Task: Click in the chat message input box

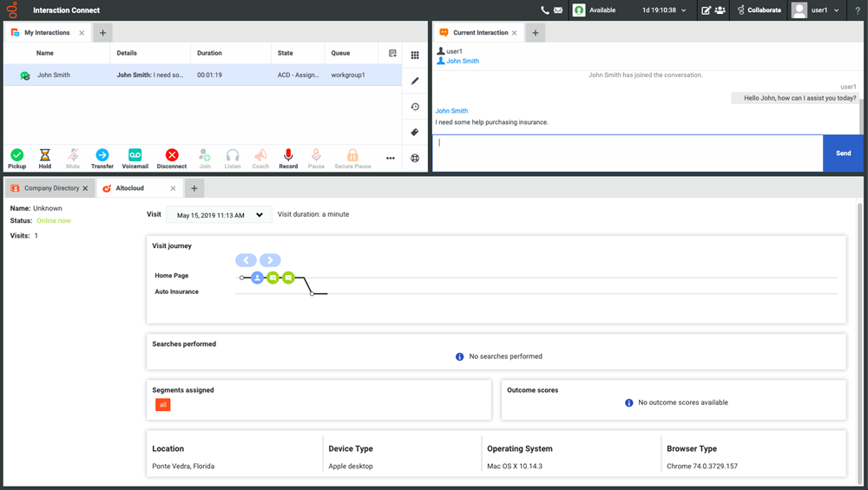Action: (627, 153)
